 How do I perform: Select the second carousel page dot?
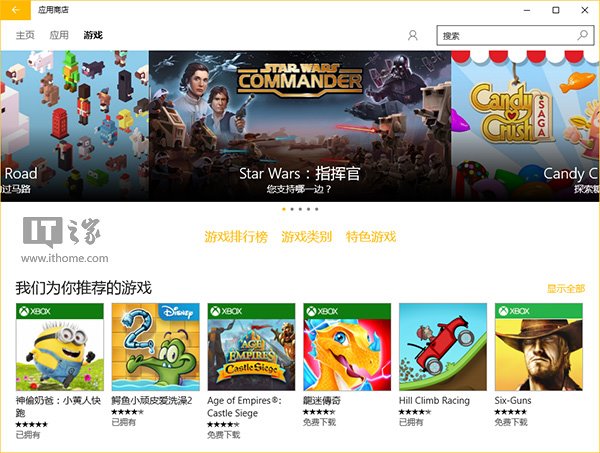292,209
